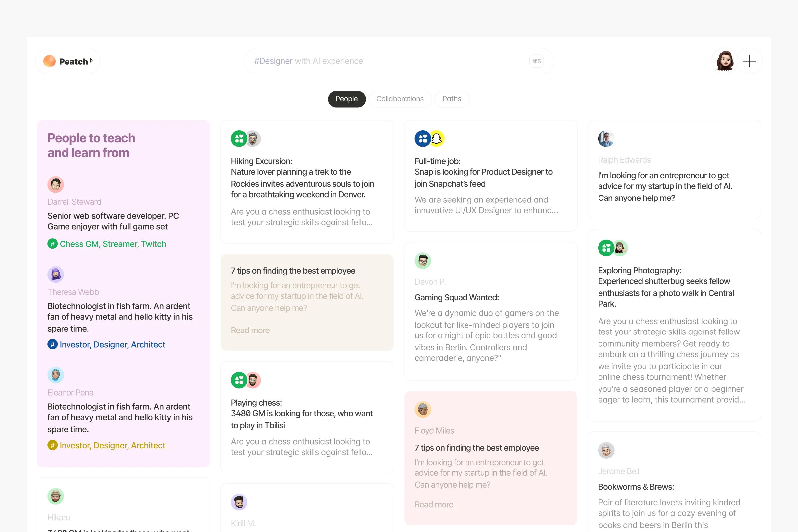Click green hashtag icon beside Chess GM
Screen dimensions: 798x532
point(52,244)
